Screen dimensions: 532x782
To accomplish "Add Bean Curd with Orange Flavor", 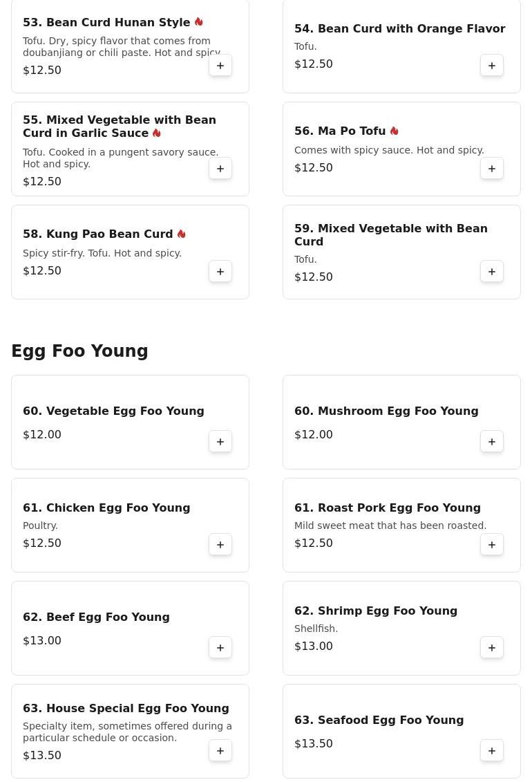I will [x=492, y=66].
